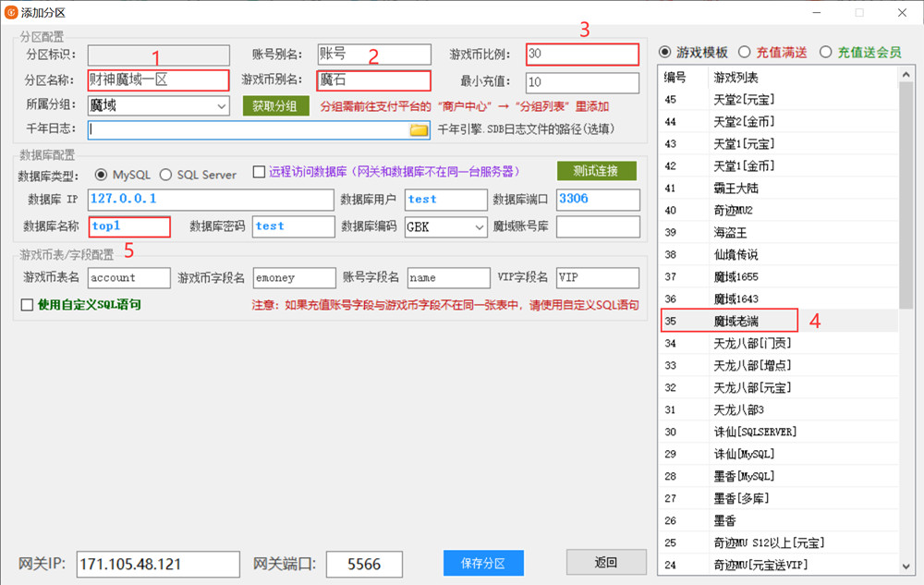924x585 pixels.
Task: Enable remote database access checkbox
Action: (x=259, y=172)
